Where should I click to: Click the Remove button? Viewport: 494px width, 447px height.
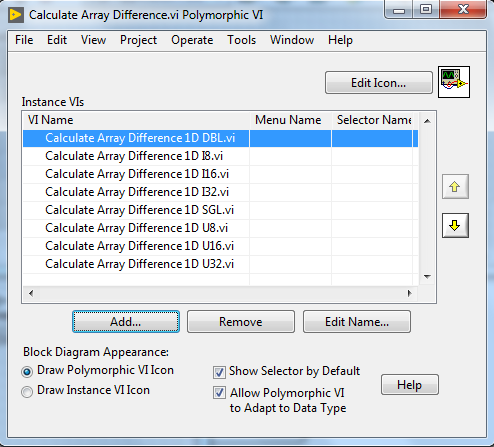pos(241,322)
